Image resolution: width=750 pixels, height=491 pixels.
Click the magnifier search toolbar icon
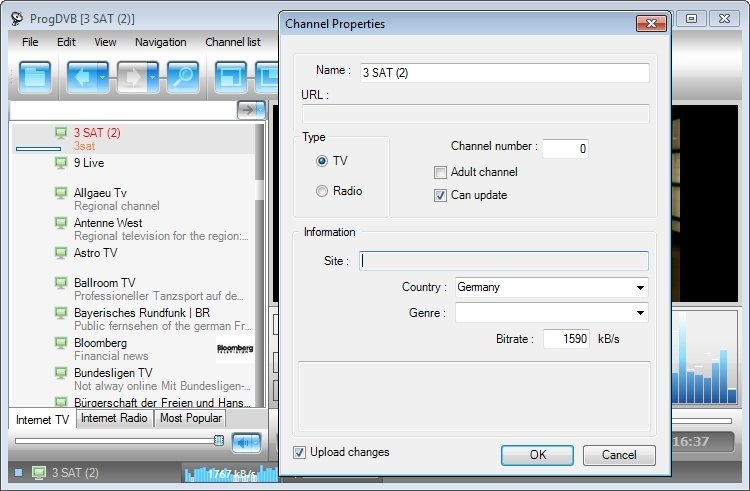pyautogui.click(x=183, y=77)
